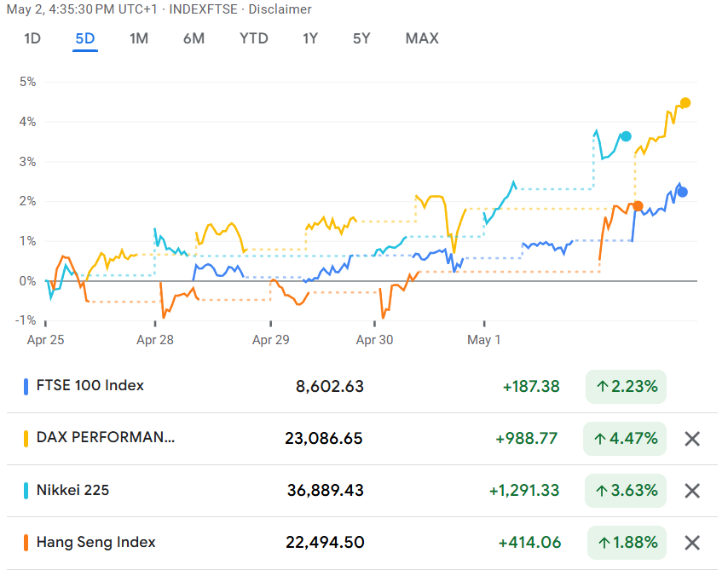Screen dimensions: 728x570
Task: Click the 5% label on the y-axis
Action: [27, 82]
